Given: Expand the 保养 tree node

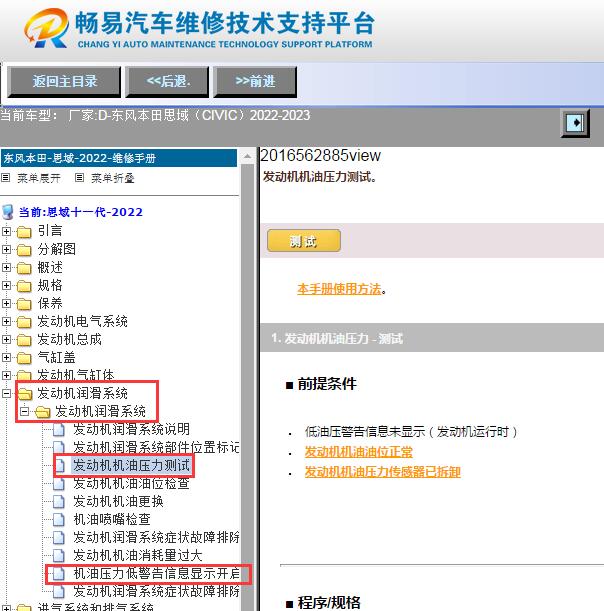Looking at the screenshot, I should tap(6, 303).
